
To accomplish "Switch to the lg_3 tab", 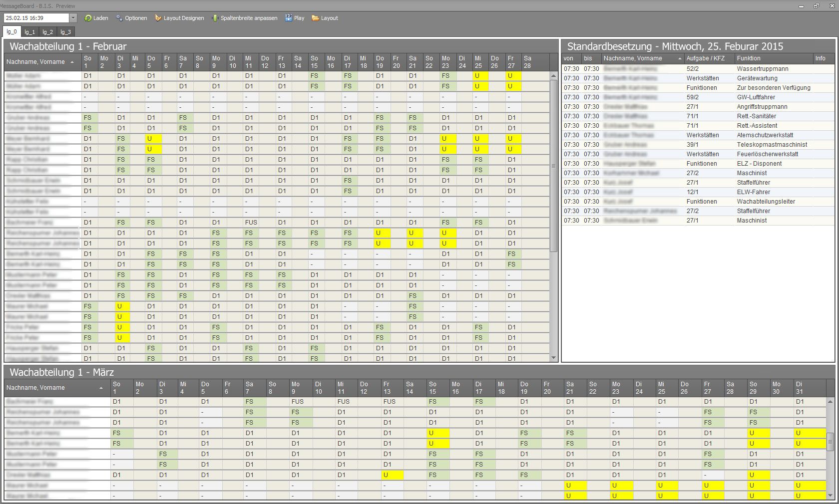I will 65,32.
